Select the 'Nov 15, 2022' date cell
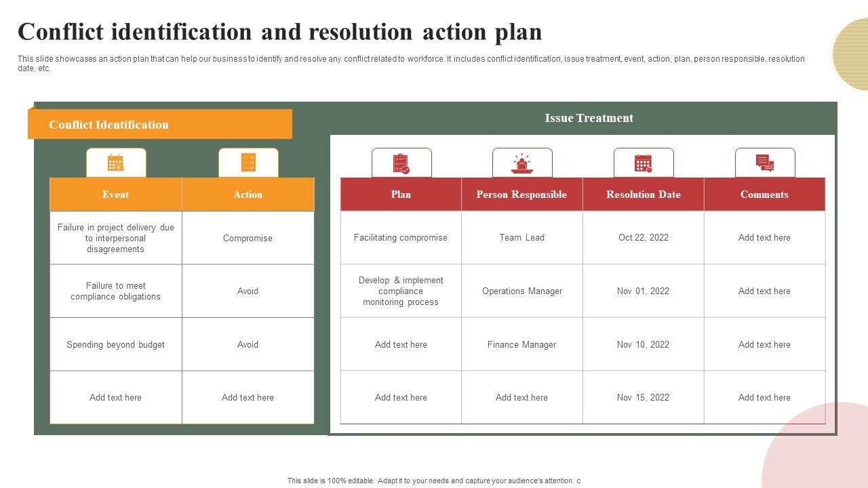This screenshot has height=488, width=868. click(644, 397)
